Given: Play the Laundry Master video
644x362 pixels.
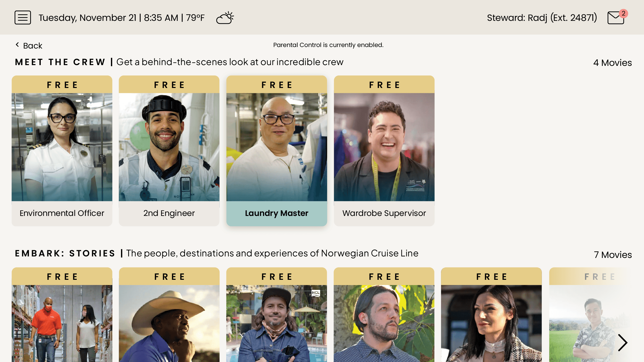Looking at the screenshot, I should 277,151.
